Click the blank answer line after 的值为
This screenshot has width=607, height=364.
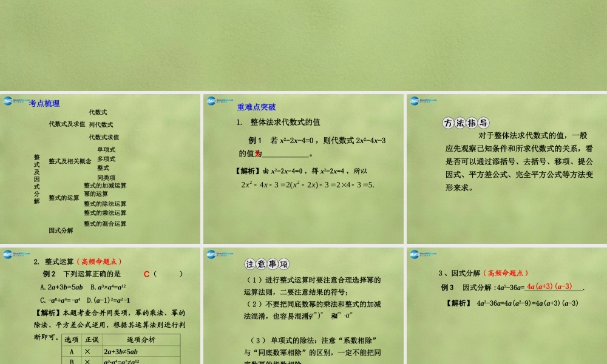286,154
